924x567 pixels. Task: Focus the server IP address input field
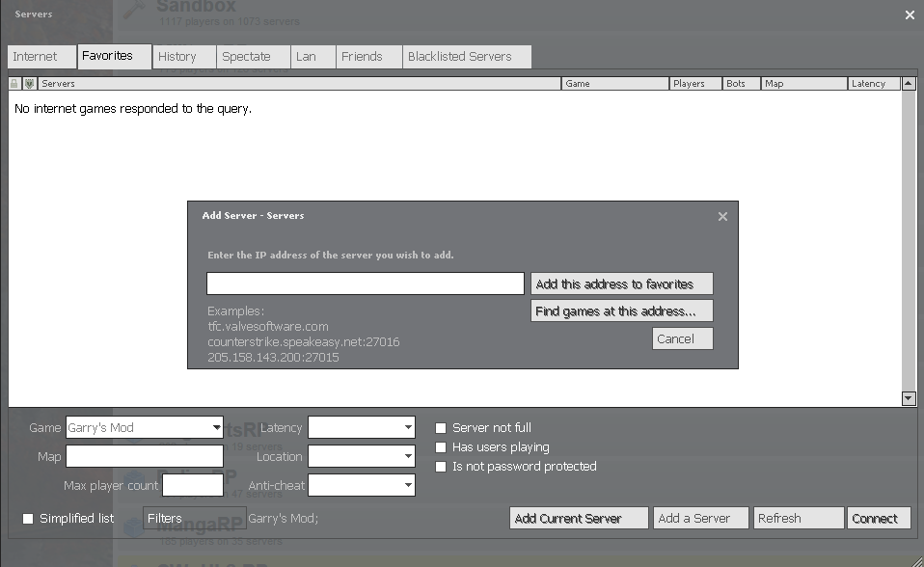click(366, 283)
